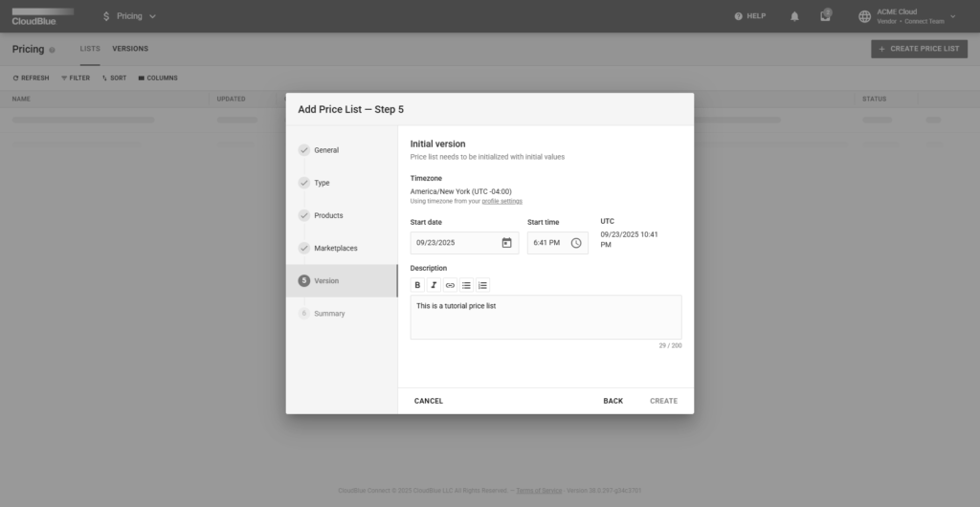The width and height of the screenshot is (980, 507).
Task: Toggle italic formatting in description editor
Action: 434,285
